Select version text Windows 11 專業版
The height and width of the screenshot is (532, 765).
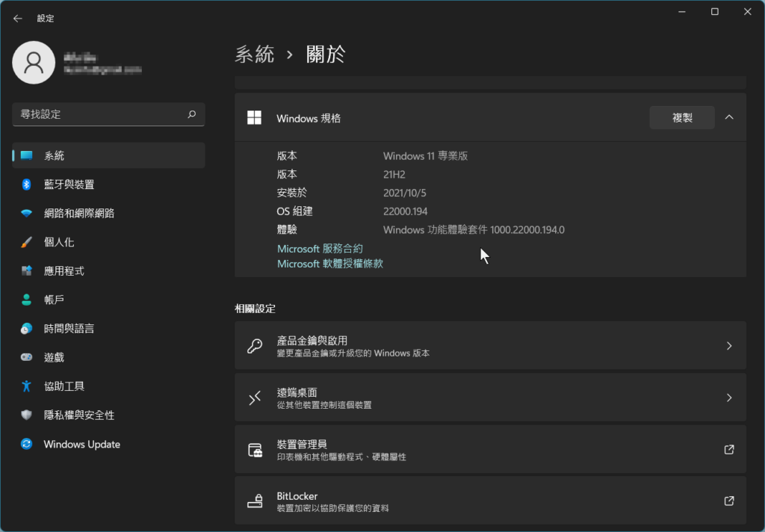425,155
